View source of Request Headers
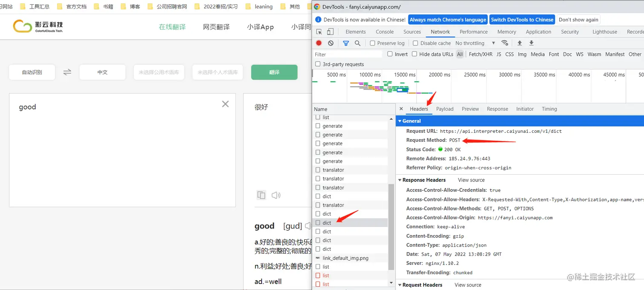The image size is (644, 290). point(468,285)
